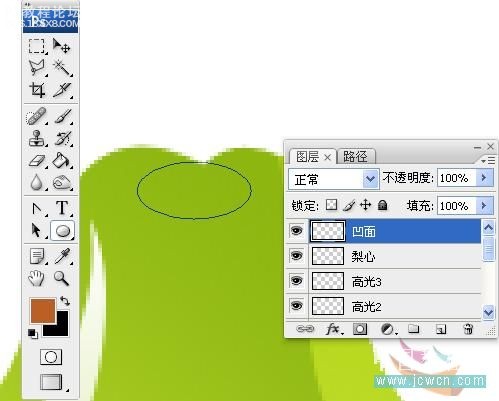Expand the 不透明度 opacity slider arrow
The width and height of the screenshot is (499, 401).
(x=484, y=178)
